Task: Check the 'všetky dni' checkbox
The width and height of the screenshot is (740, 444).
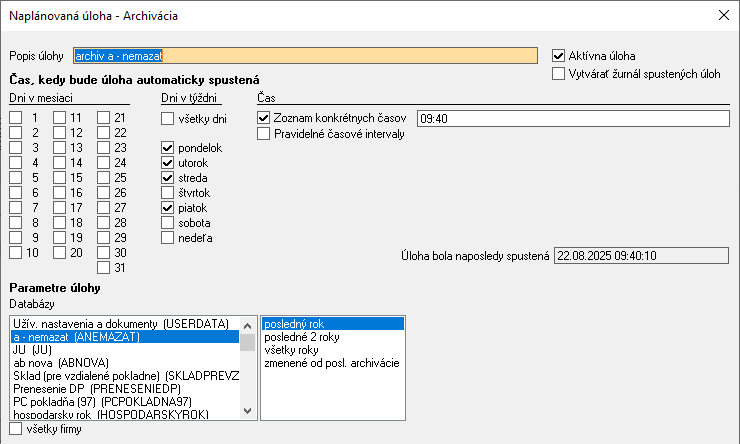Action: tap(168, 119)
